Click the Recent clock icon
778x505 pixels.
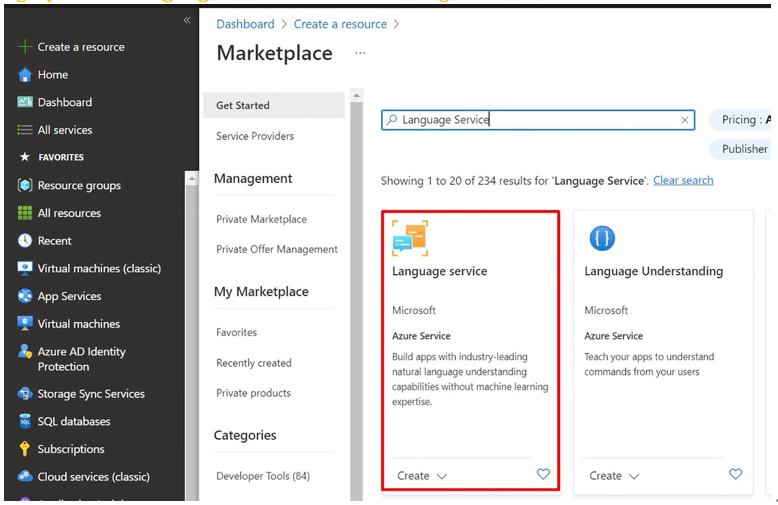pyautogui.click(x=24, y=241)
